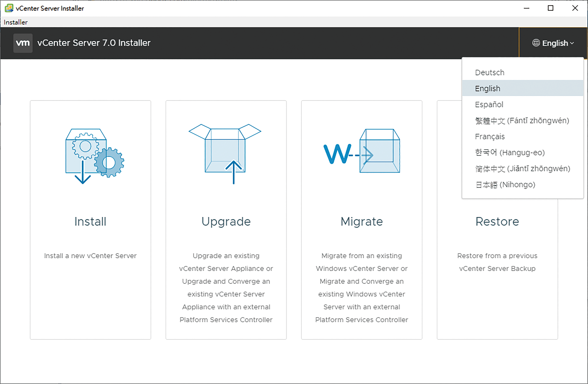Image resolution: width=588 pixels, height=384 pixels.
Task: Click the Upgrade title
Action: (x=226, y=222)
